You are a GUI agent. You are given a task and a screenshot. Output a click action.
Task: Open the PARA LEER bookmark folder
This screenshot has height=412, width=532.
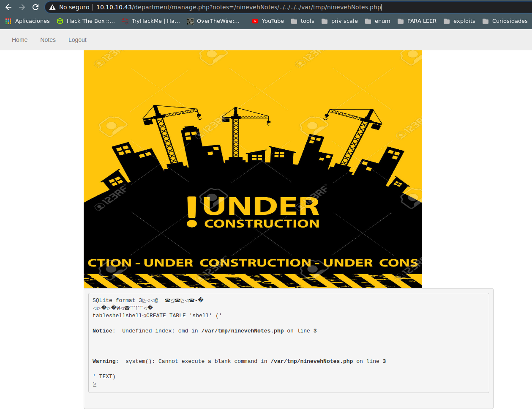tap(417, 21)
